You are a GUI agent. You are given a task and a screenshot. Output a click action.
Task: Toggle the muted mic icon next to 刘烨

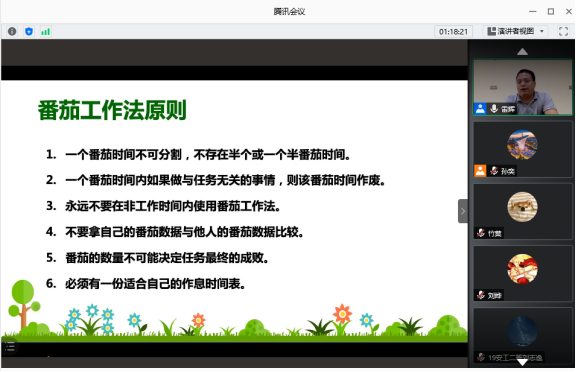click(481, 295)
